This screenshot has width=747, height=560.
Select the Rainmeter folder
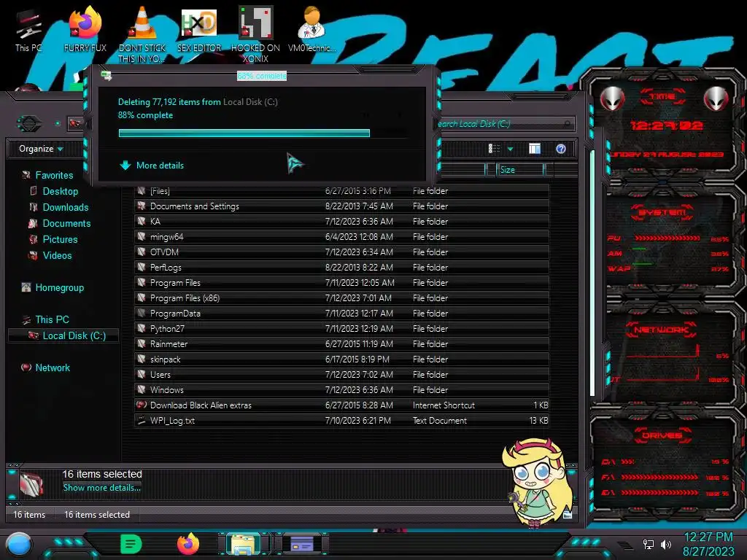341,344
